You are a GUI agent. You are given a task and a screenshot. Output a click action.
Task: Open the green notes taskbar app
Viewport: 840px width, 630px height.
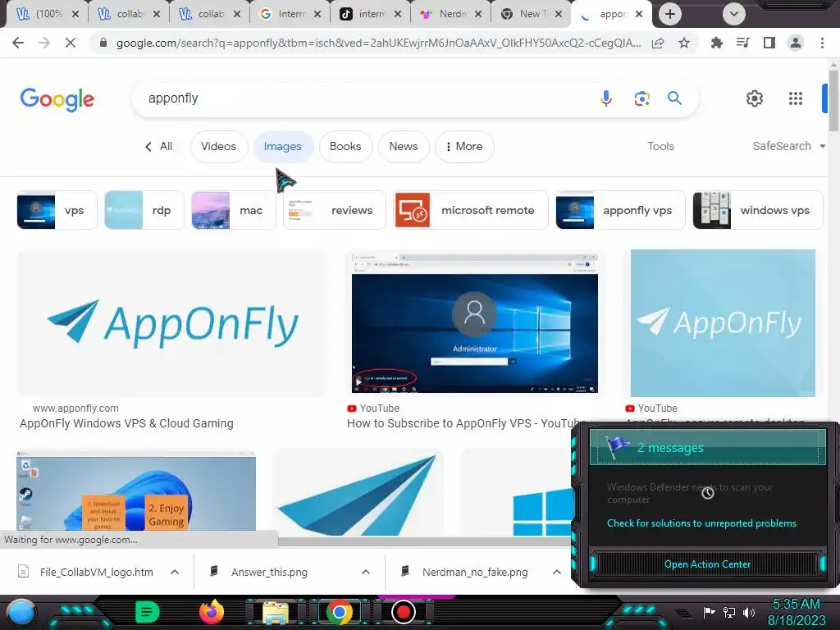point(148,612)
